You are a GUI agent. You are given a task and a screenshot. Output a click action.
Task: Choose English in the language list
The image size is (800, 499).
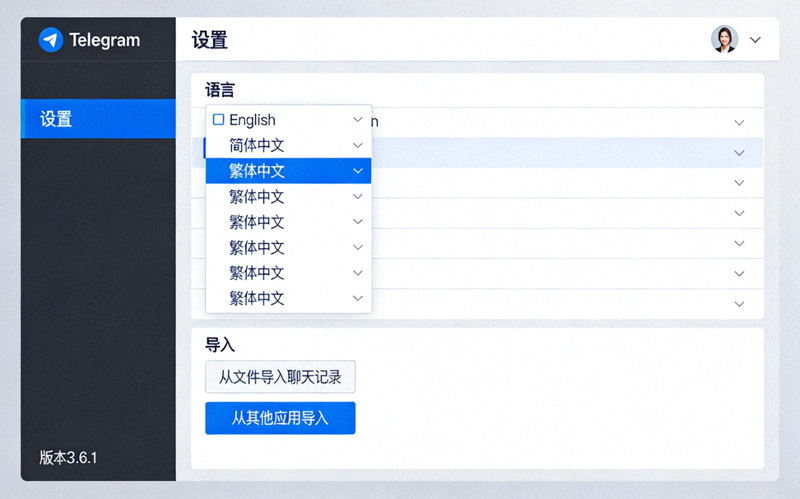288,119
